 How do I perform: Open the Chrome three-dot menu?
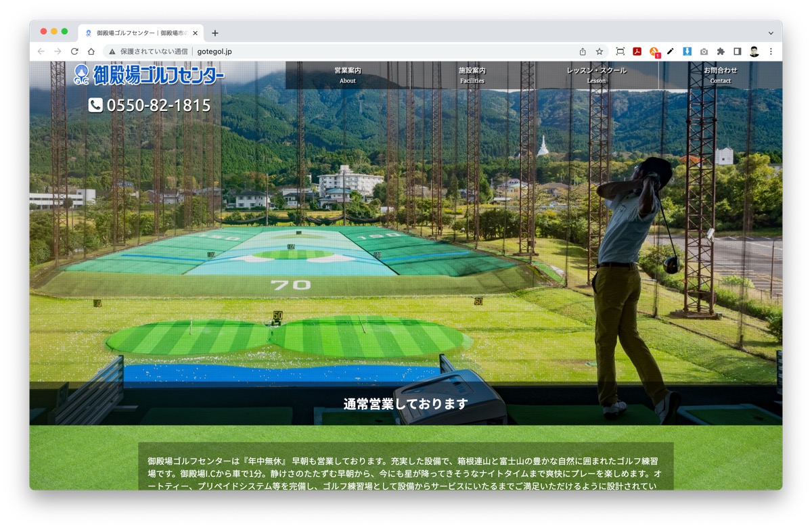(771, 51)
